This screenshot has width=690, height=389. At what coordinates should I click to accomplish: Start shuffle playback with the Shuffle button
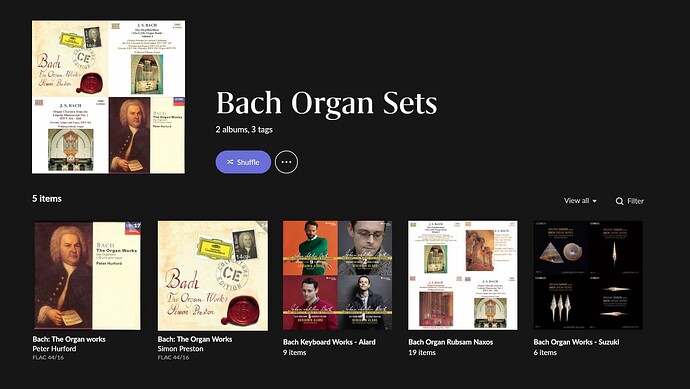click(x=243, y=162)
